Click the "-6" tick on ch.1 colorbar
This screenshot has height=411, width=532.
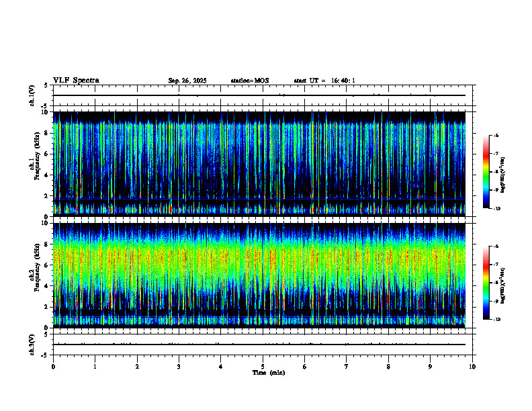tap(496, 135)
